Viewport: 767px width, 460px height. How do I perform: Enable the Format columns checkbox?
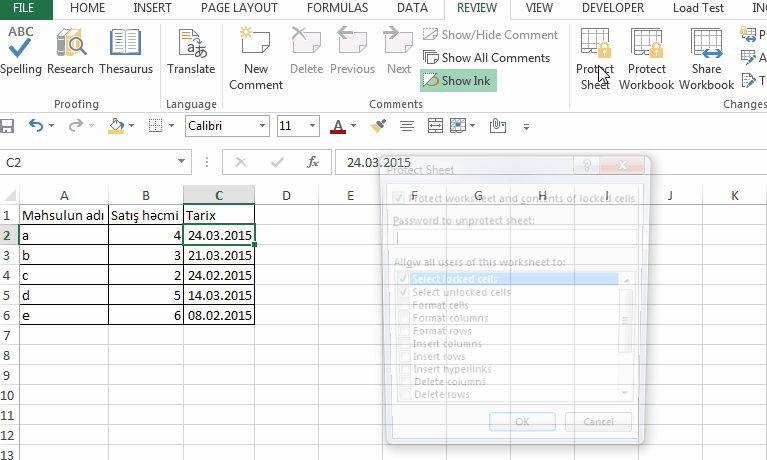(403, 318)
